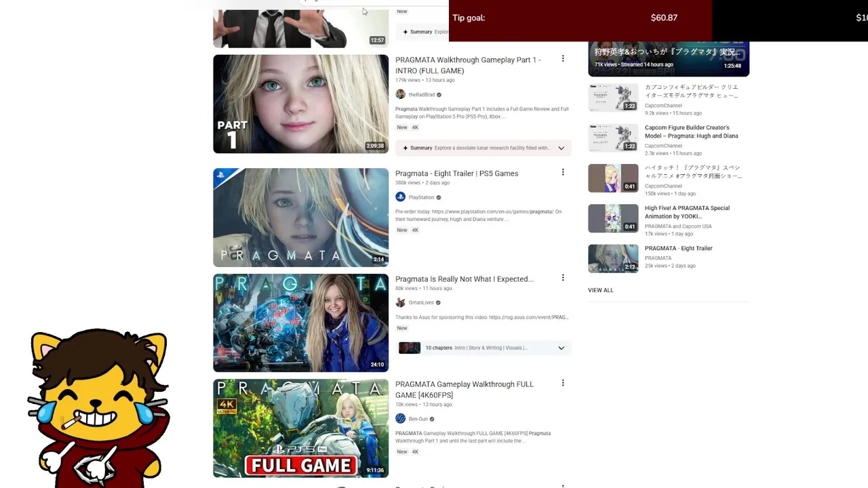Click sidebar title PRAGMATA - Eight Trailer
The width and height of the screenshot is (868, 488).
678,248
